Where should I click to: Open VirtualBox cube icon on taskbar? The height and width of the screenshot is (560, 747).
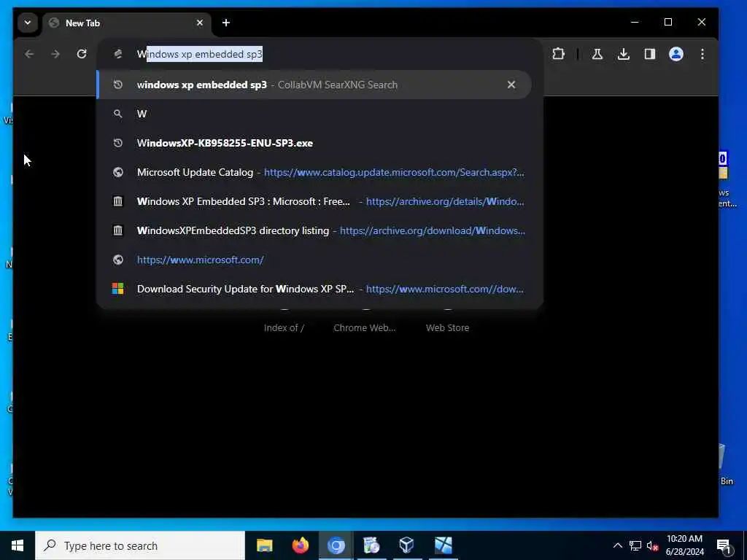pos(407,545)
